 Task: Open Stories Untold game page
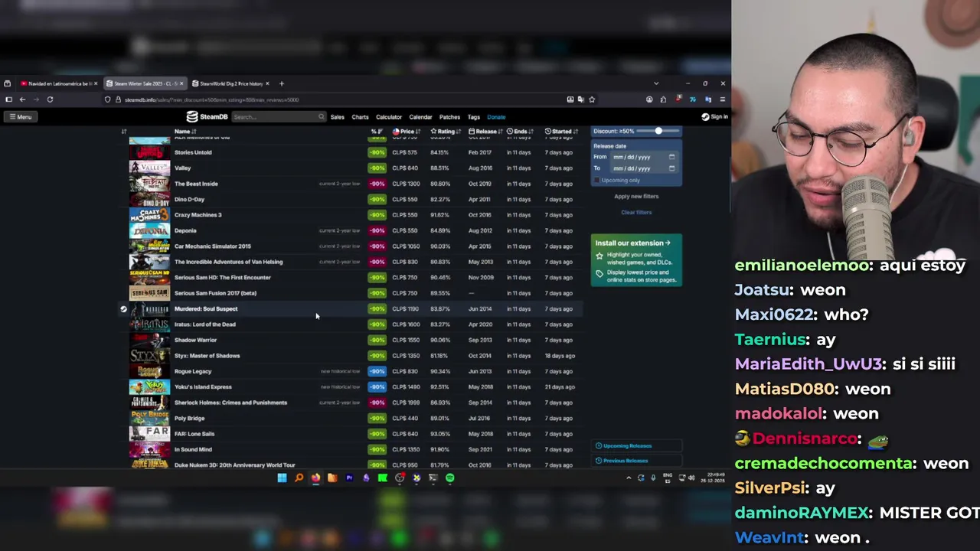click(x=193, y=152)
